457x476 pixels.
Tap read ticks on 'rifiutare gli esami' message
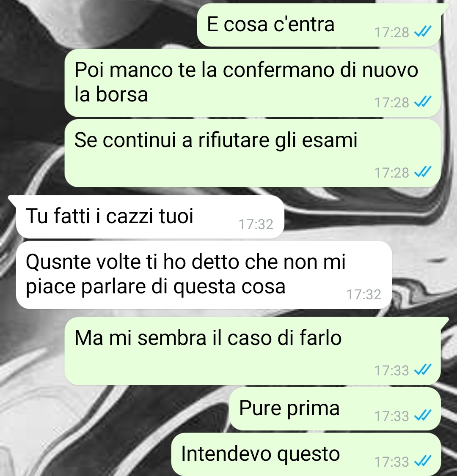[x=423, y=172]
